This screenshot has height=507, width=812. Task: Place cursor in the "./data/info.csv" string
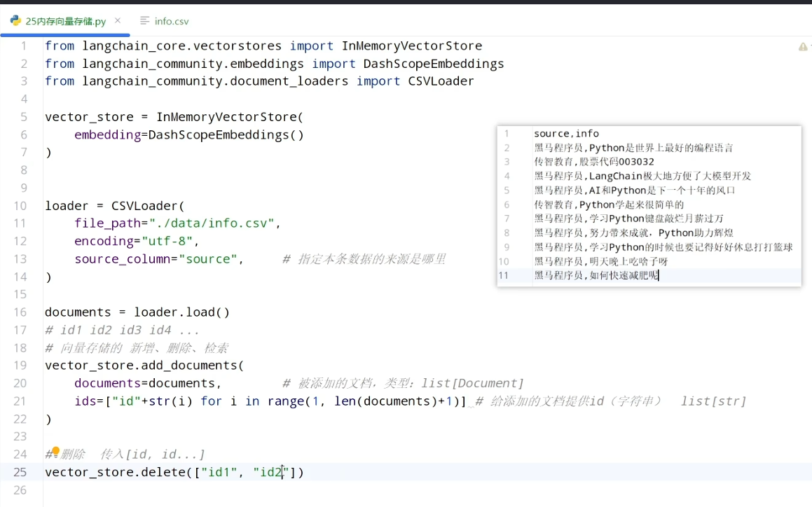(x=212, y=223)
